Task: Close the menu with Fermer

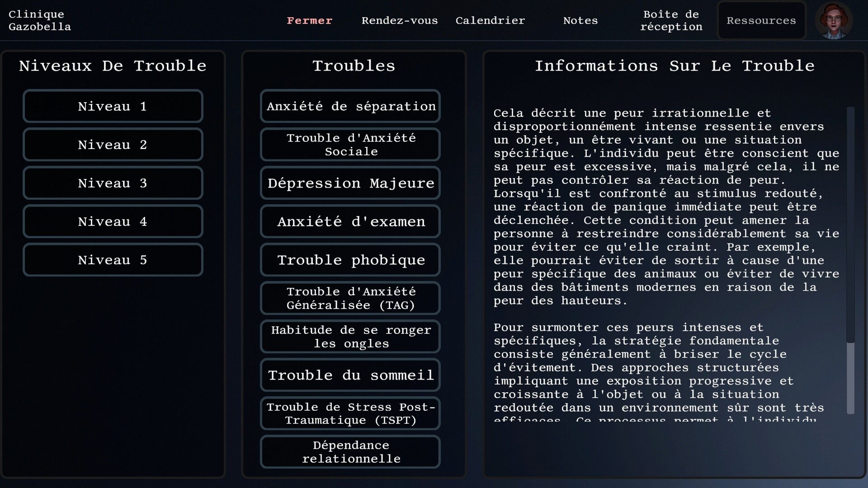Action: pos(309,21)
